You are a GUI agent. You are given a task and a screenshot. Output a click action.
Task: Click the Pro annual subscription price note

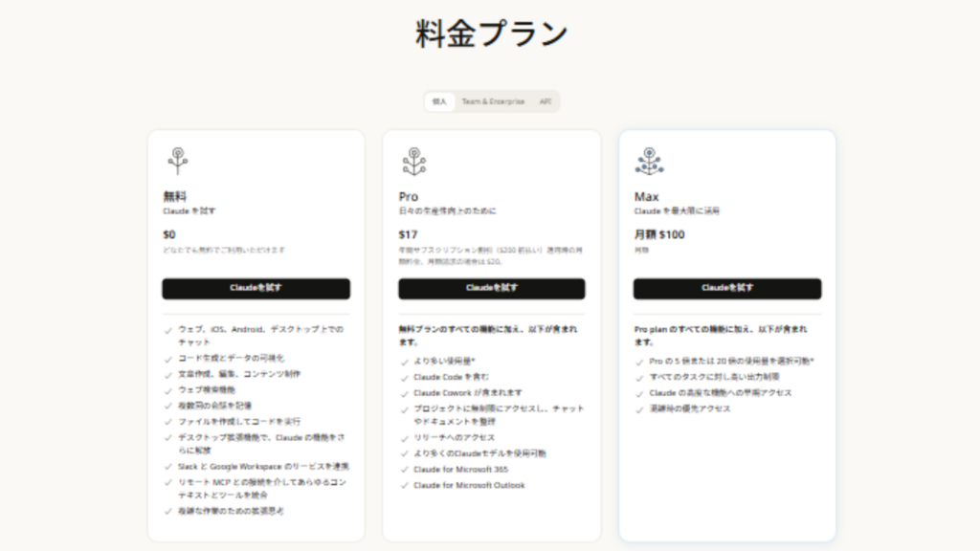click(491, 255)
